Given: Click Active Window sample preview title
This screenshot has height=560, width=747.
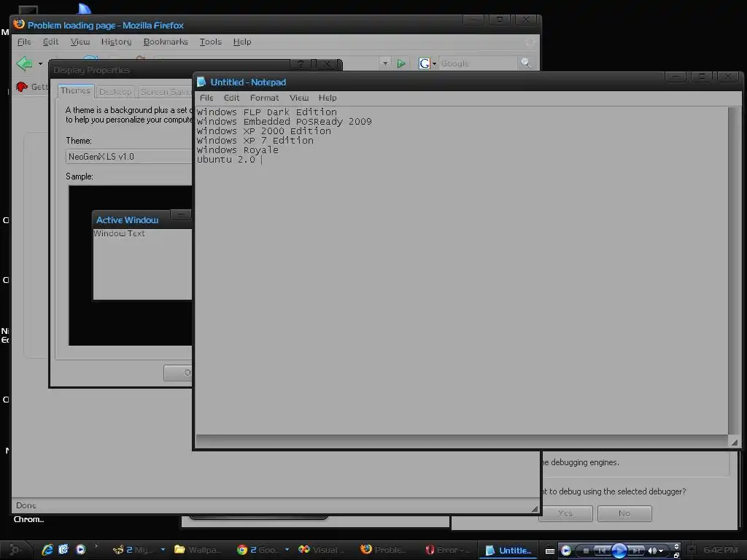Looking at the screenshot, I should click(x=127, y=220).
